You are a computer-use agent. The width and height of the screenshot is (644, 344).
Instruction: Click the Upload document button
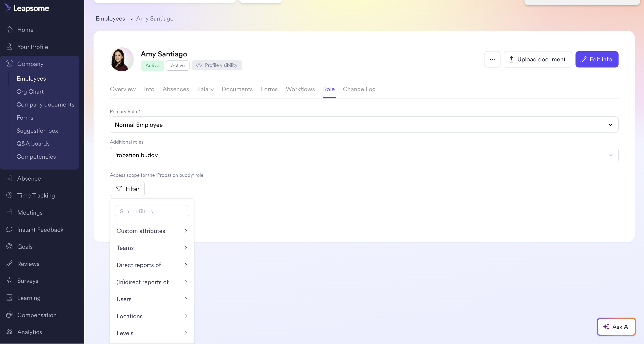[537, 59]
